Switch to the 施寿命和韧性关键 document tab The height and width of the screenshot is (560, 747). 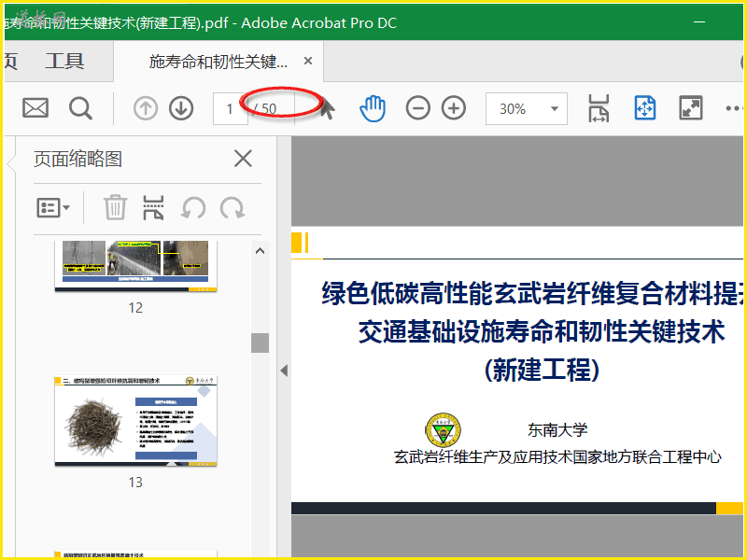[x=218, y=61]
